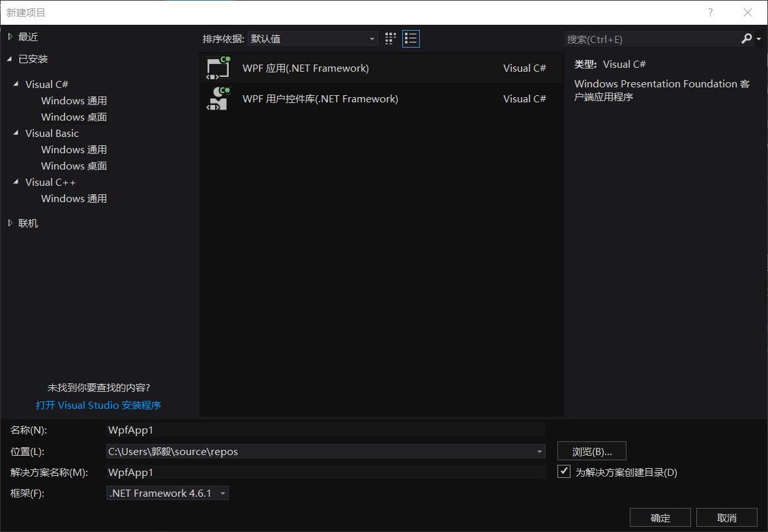The height and width of the screenshot is (532, 768).
Task: Click 类型: Visual C# description text
Action: (610, 64)
